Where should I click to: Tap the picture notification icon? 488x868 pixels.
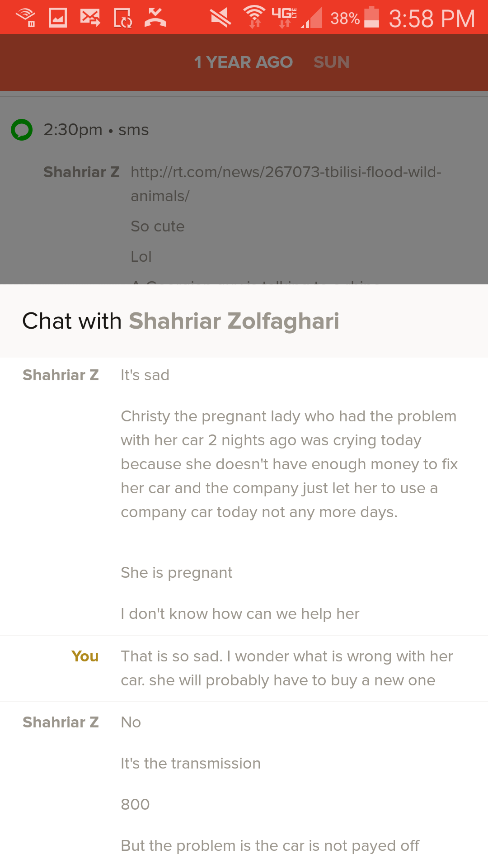coord(58,18)
